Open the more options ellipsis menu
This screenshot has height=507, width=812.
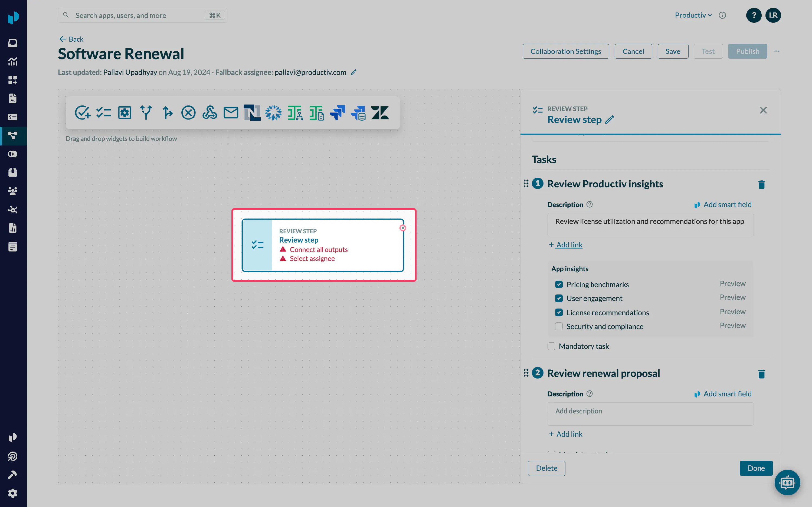click(777, 51)
